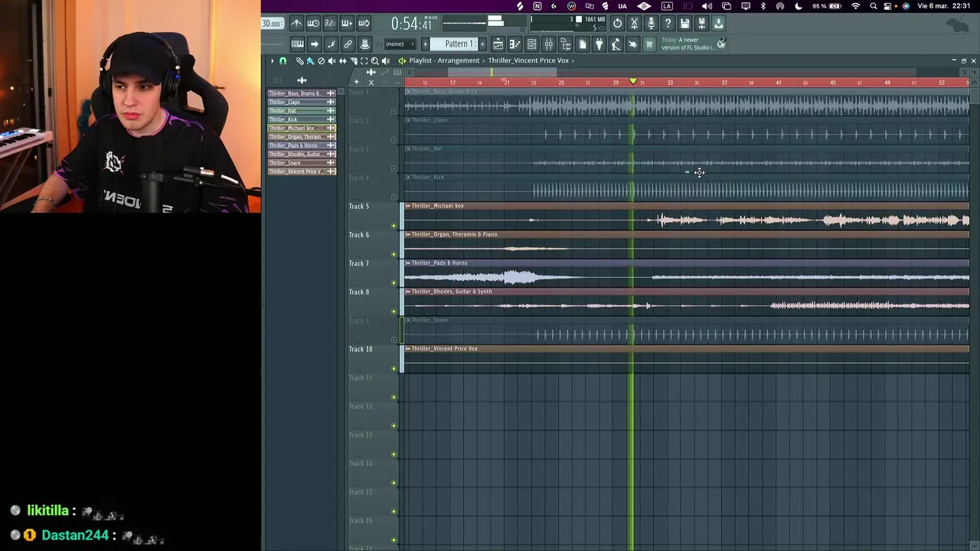Select Thriller_Claps clip in picker
This screenshot has width=980, height=551.
pyautogui.click(x=302, y=102)
